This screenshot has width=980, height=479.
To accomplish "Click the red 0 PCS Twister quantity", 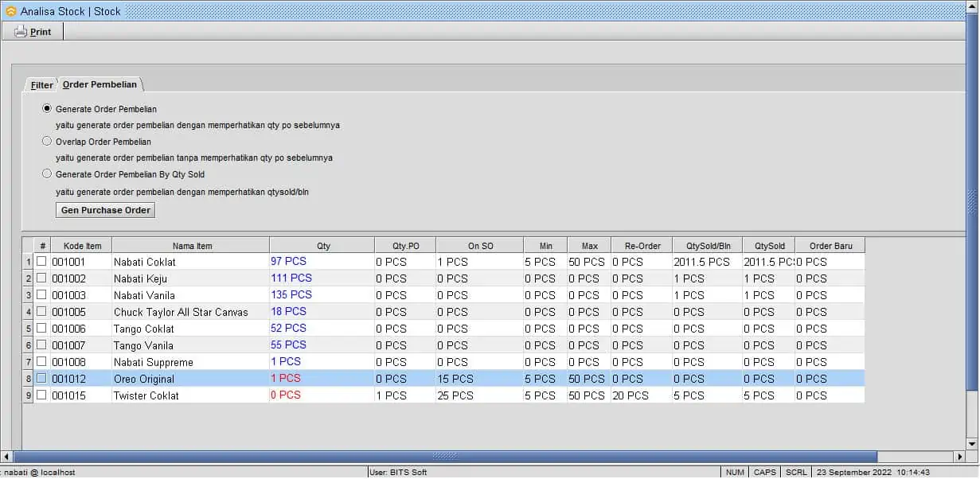I will (x=322, y=395).
